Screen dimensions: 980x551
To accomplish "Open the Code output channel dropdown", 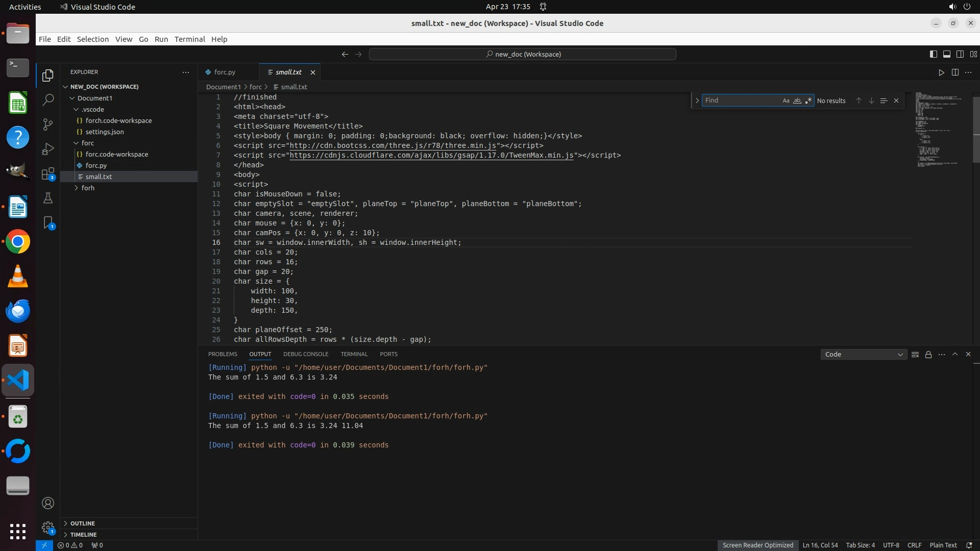I will point(863,355).
